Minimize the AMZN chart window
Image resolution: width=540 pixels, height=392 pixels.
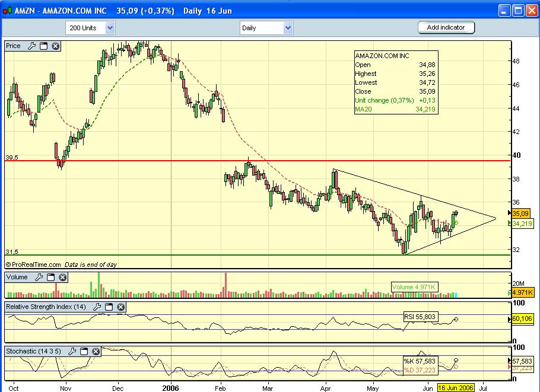(504, 11)
